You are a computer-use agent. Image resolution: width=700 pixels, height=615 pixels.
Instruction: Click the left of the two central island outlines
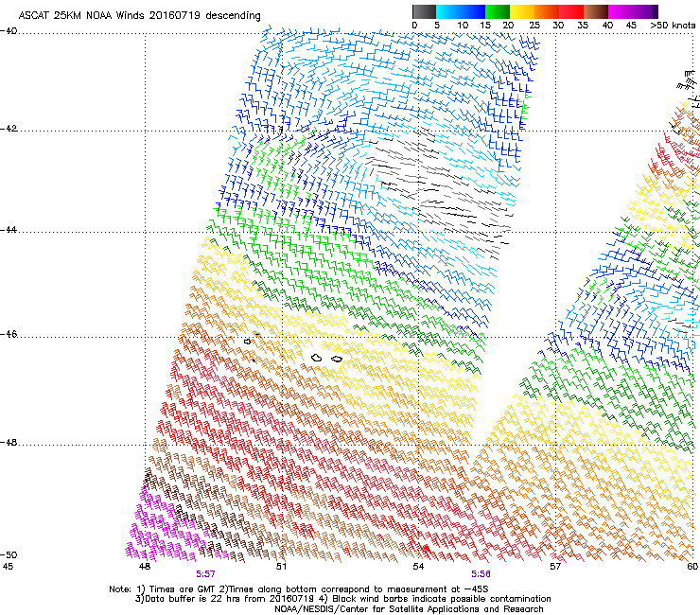317,358
